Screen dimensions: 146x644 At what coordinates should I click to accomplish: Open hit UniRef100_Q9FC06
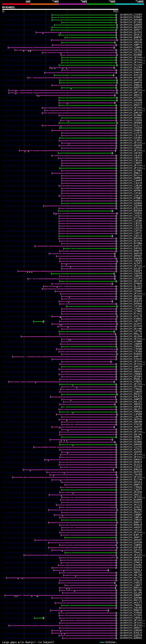pos(131,93)
